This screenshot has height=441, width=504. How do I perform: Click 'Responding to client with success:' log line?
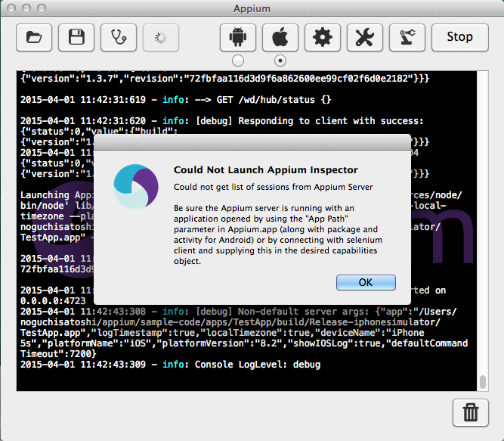coord(222,121)
